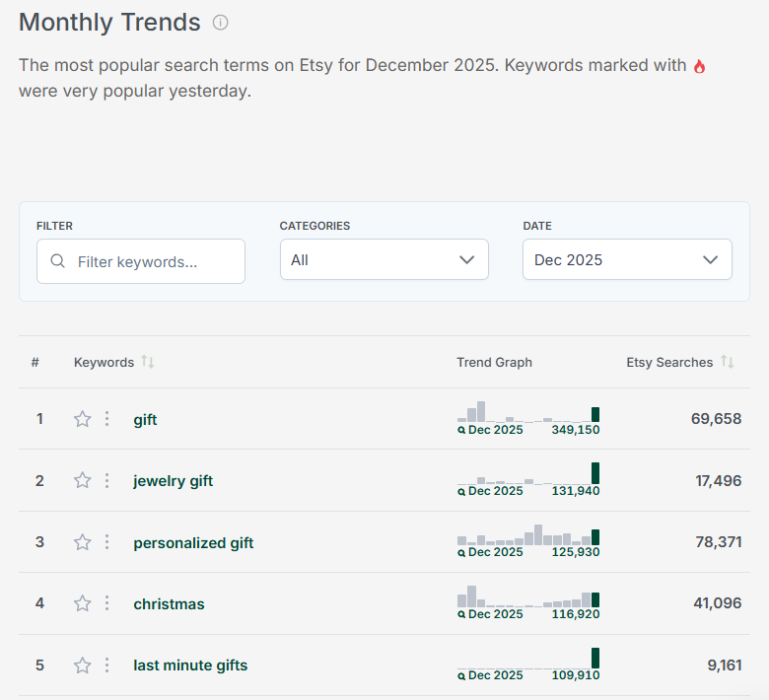Click the 116,920 trend value
The image size is (769, 700).
click(576, 614)
